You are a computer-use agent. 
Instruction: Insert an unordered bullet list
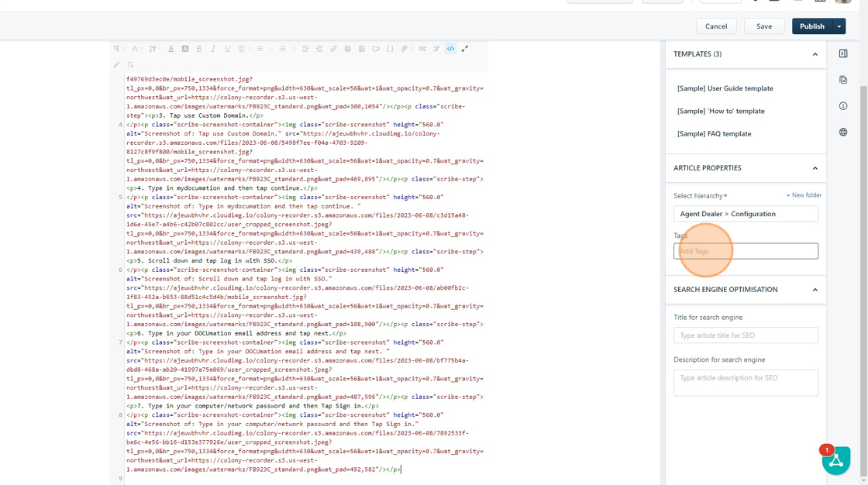coord(282,49)
